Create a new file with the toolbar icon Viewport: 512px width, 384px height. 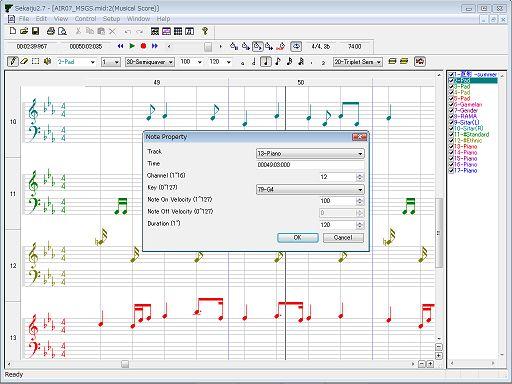(x=12, y=31)
